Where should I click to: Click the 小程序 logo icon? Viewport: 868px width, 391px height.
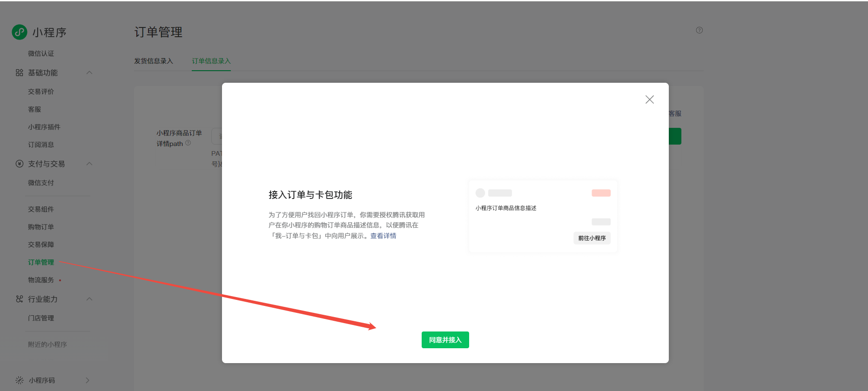[x=20, y=32]
